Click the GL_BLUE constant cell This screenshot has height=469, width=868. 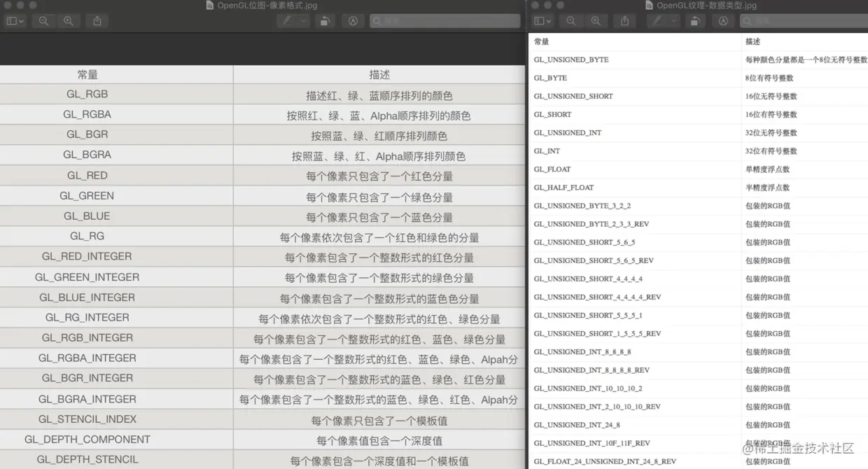87,216
